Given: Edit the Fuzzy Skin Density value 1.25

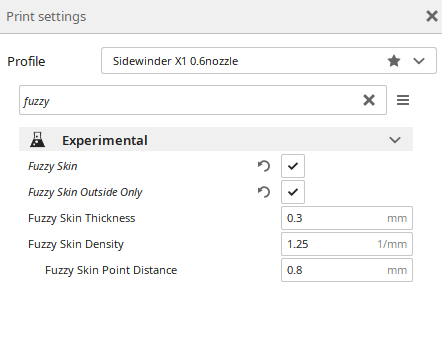Looking at the screenshot, I should coord(347,244).
